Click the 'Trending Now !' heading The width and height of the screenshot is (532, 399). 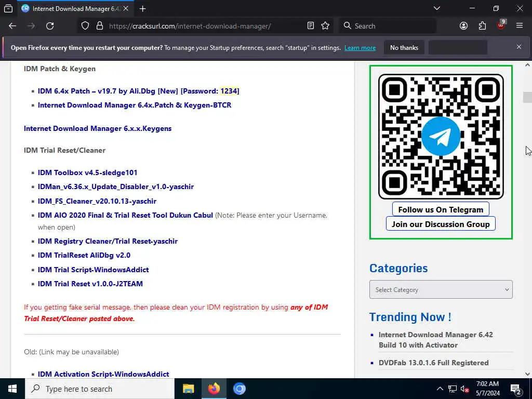(410, 317)
